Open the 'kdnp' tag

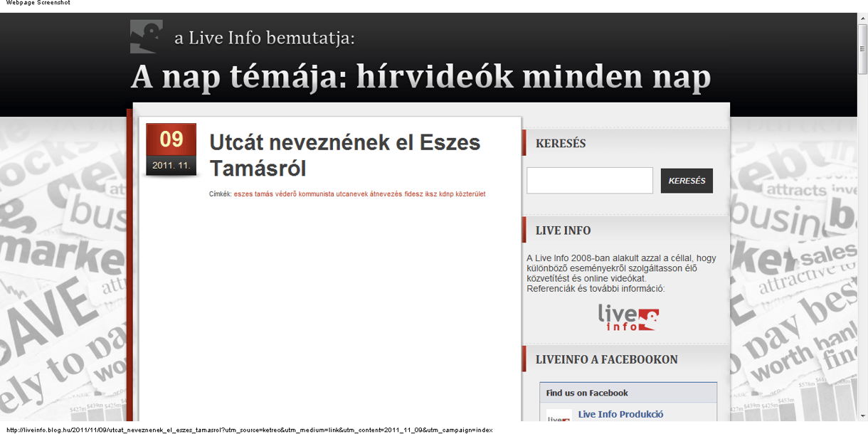[x=446, y=194]
